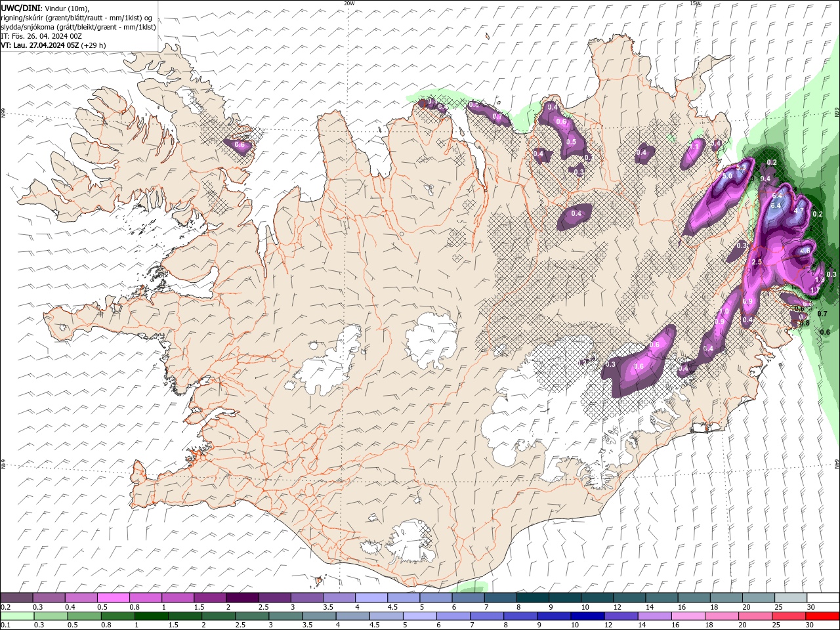This screenshot has width=840, height=630.
Task: Click the UWC/DINI model title text
Action: pos(20,8)
